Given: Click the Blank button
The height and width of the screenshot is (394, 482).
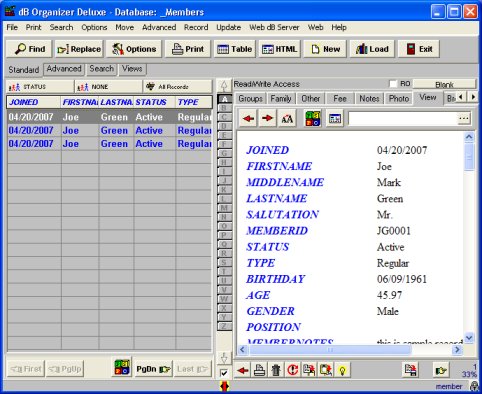Looking at the screenshot, I should (x=444, y=84).
